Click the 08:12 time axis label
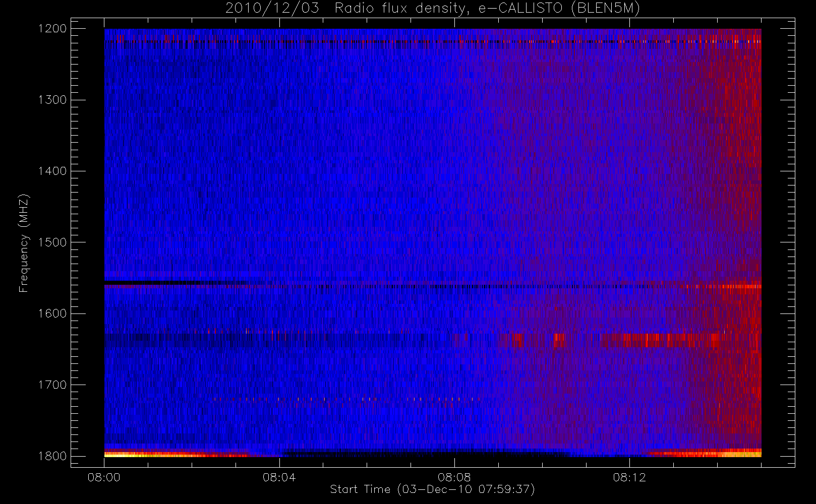816x504 pixels. [x=629, y=477]
